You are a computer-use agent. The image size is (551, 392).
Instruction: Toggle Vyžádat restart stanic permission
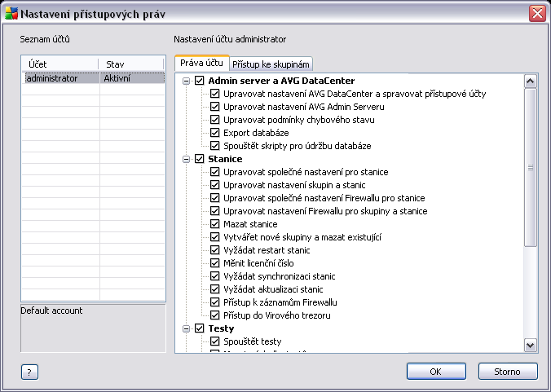point(214,250)
